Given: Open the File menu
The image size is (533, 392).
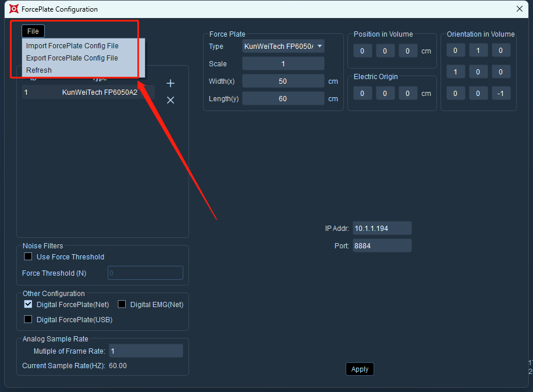Looking at the screenshot, I should coord(33,31).
